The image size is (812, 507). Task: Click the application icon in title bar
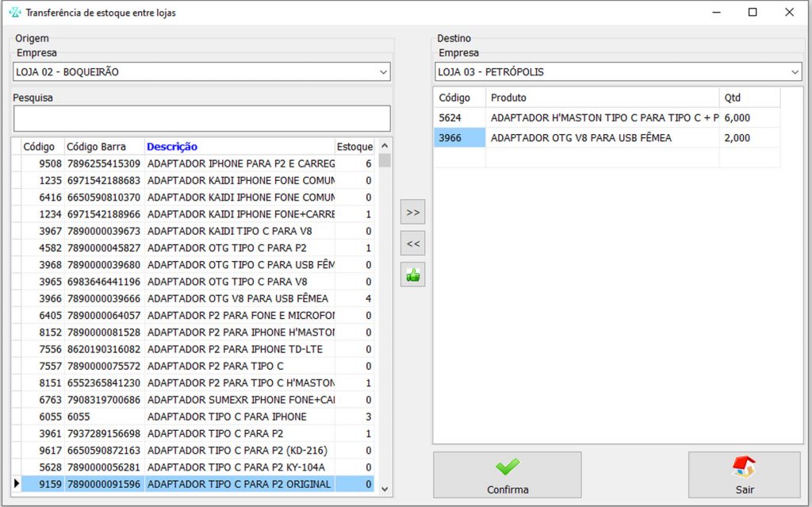tap(13, 13)
